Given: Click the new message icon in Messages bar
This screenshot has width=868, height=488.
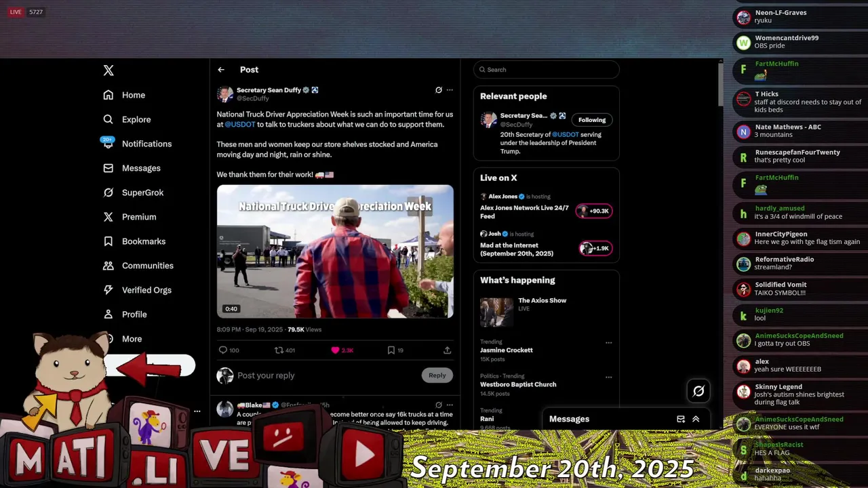Looking at the screenshot, I should tap(681, 419).
